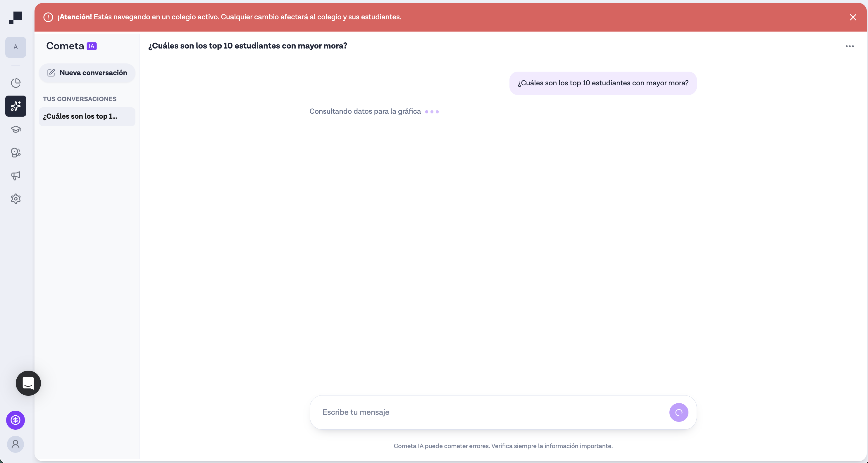Open the '¿Cuáles son los top 1...' conversation

(x=87, y=116)
